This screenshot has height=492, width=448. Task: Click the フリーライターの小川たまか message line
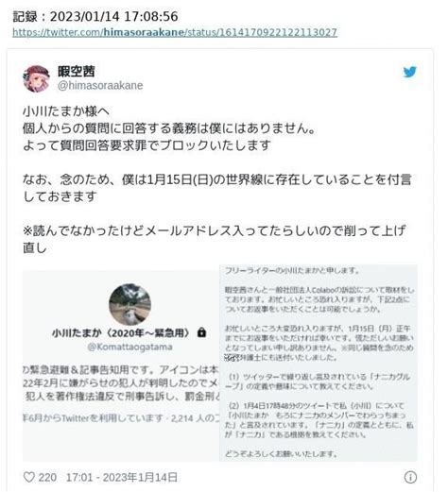292,270
